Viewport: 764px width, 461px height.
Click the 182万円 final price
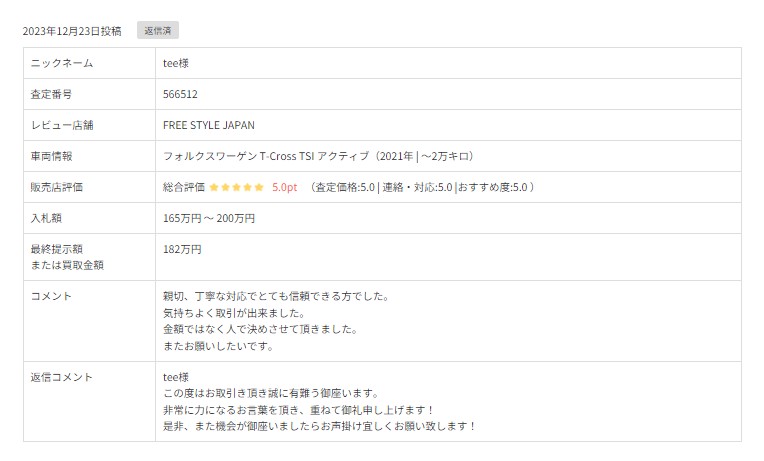(x=182, y=249)
